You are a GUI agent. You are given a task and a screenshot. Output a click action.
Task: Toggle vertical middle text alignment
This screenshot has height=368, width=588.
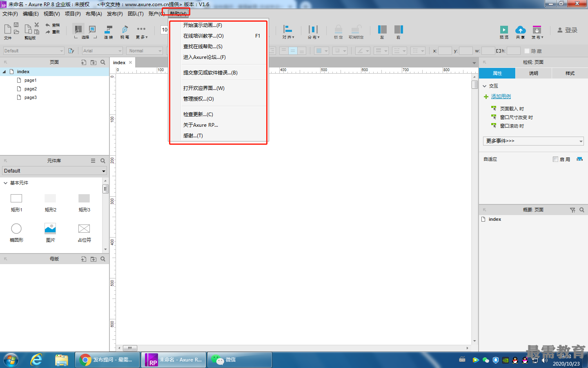[x=293, y=51]
